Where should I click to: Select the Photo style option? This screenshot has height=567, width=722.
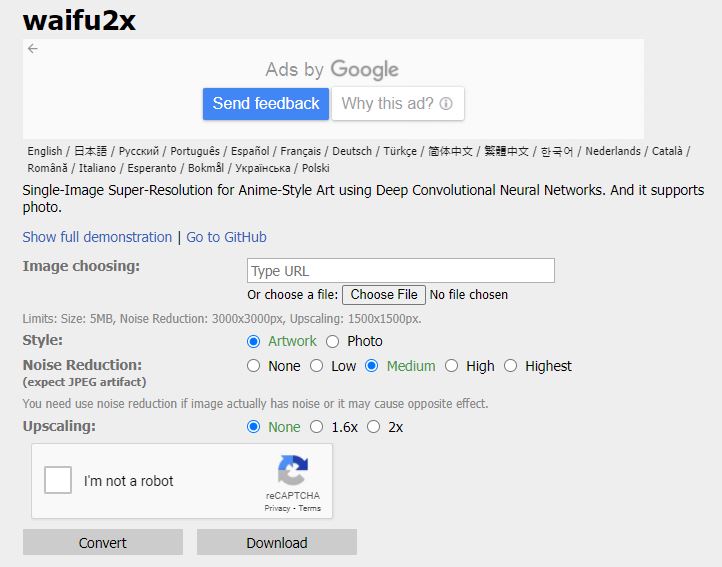coord(333,341)
